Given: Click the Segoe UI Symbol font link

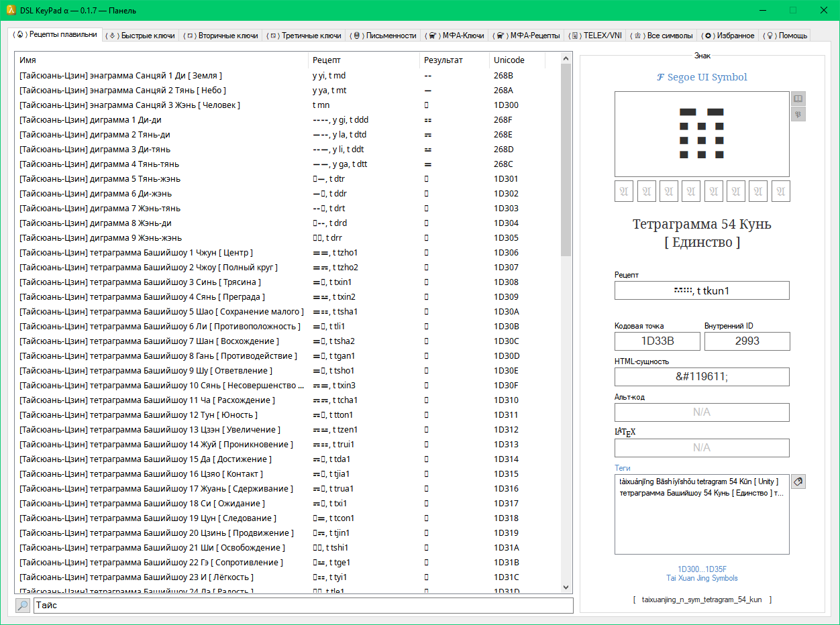Looking at the screenshot, I should [702, 77].
